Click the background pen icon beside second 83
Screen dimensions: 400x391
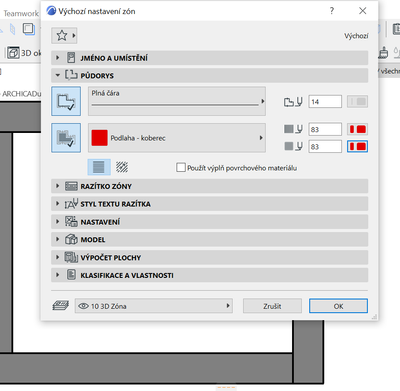(293, 146)
